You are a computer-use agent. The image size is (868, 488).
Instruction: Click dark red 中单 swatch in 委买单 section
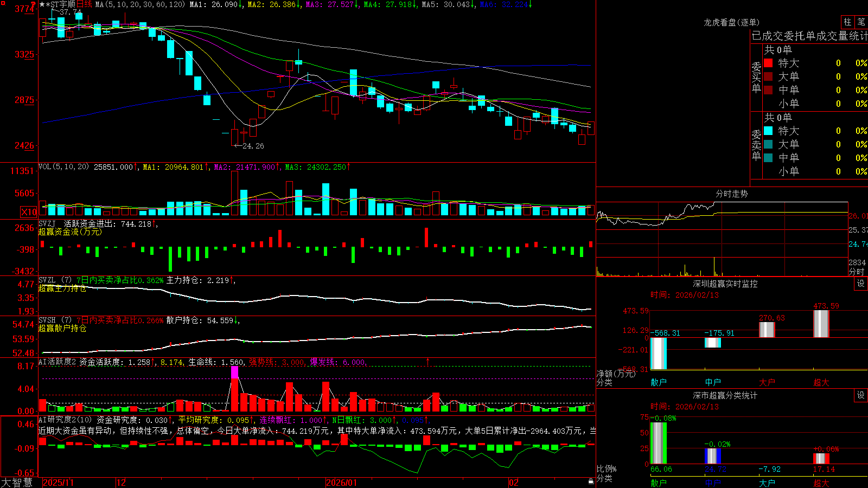tap(768, 90)
